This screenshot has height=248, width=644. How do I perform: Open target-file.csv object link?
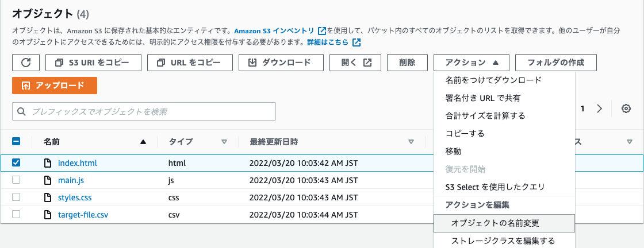pyautogui.click(x=83, y=214)
